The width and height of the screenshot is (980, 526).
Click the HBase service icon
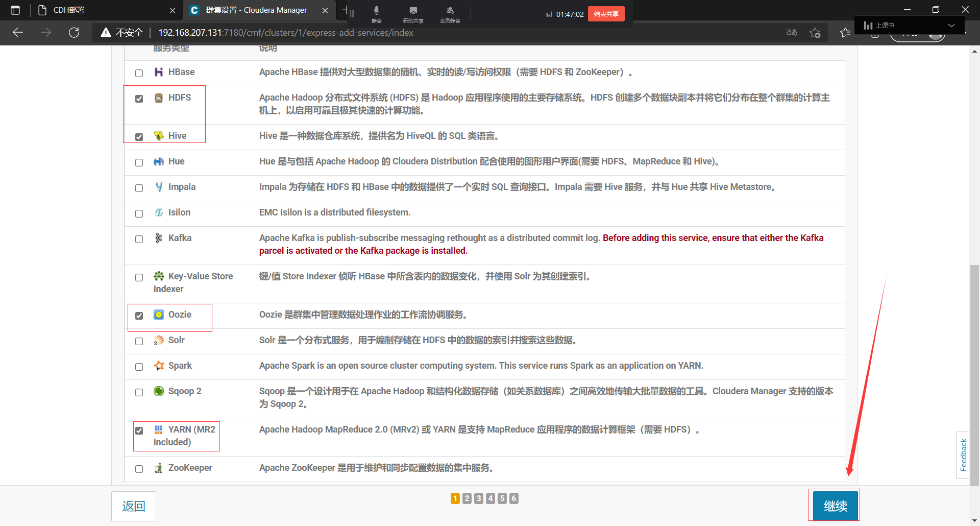[159, 72]
